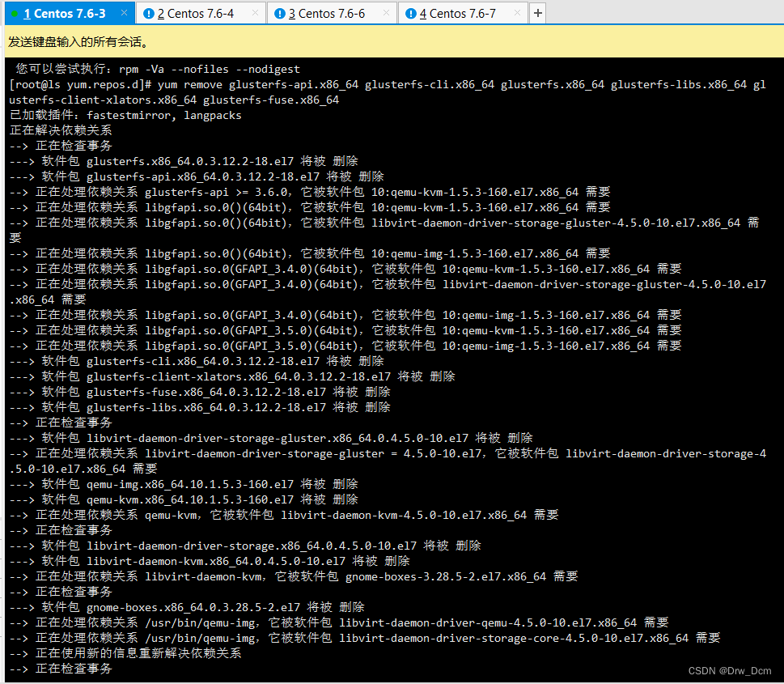Click the 'qemu-img.x86_64.10.1.5.3-160.el7' line
The width and height of the screenshot is (784, 684).
coord(184,484)
